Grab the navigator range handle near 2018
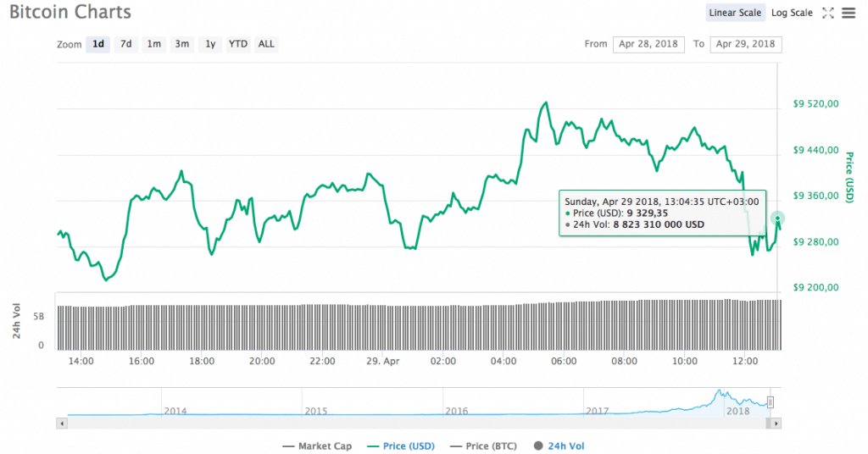Viewport: 868px width, 454px height. [x=770, y=402]
